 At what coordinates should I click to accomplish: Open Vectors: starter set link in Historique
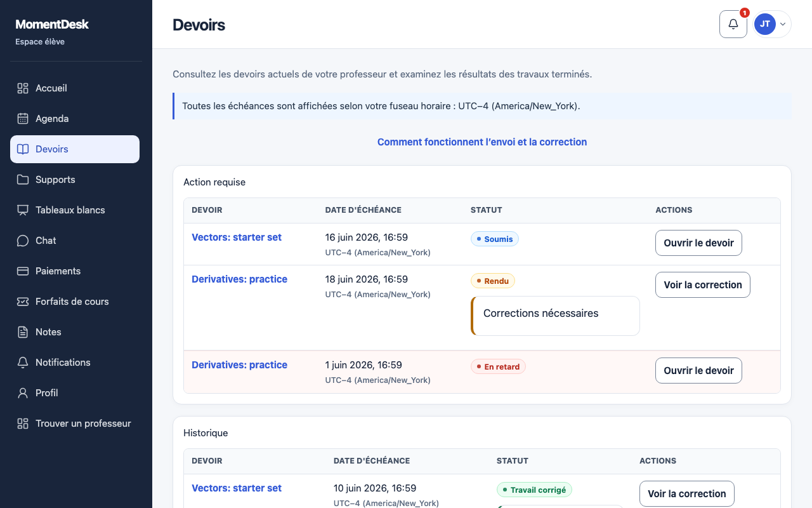click(237, 488)
